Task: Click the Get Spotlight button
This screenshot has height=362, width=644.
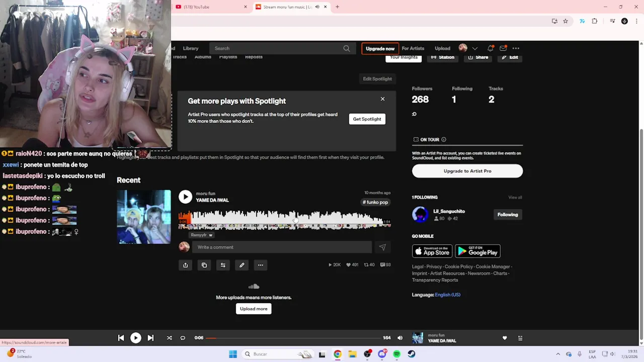Action: click(x=367, y=119)
